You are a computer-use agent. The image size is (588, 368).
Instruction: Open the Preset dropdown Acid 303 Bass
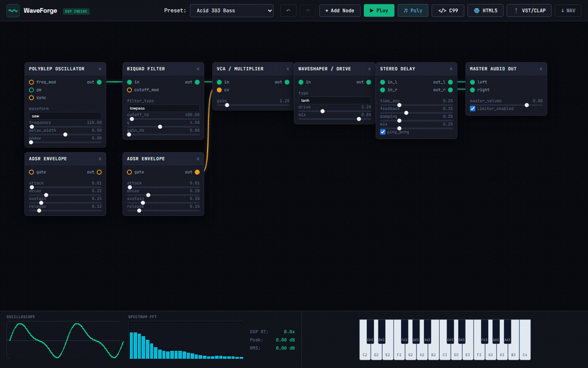(232, 10)
